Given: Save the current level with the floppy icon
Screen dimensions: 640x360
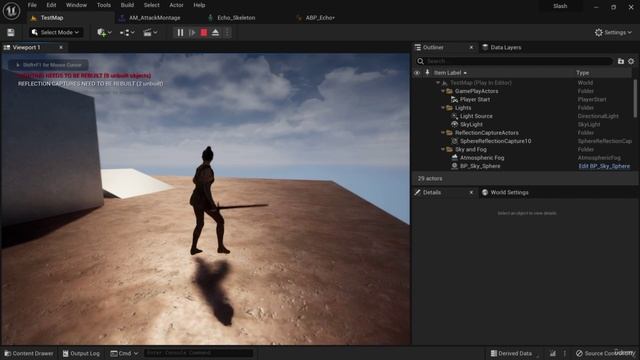Looking at the screenshot, I should (x=11, y=33).
